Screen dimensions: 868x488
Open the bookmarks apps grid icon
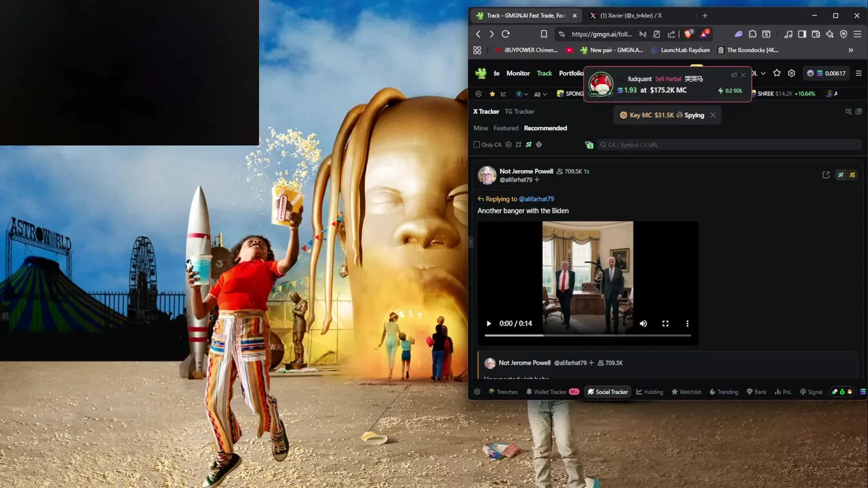click(x=477, y=50)
